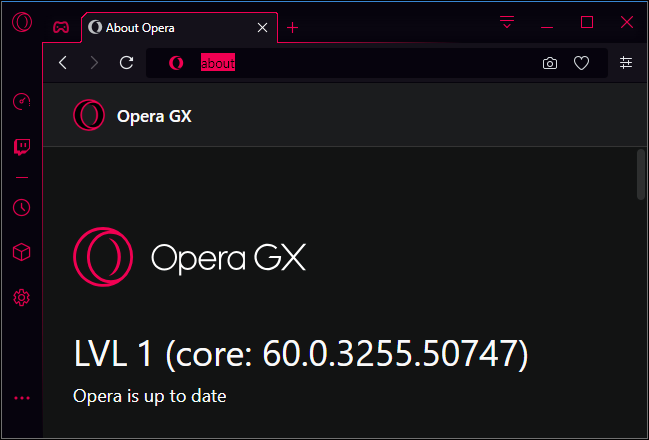
Task: Select the About Opera tab
Action: coord(170,28)
